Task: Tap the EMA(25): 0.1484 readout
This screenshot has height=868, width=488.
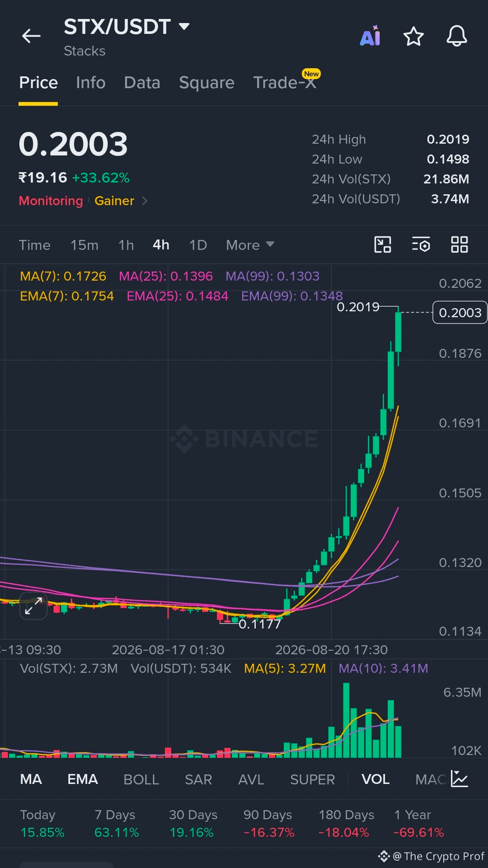Action: click(x=177, y=296)
